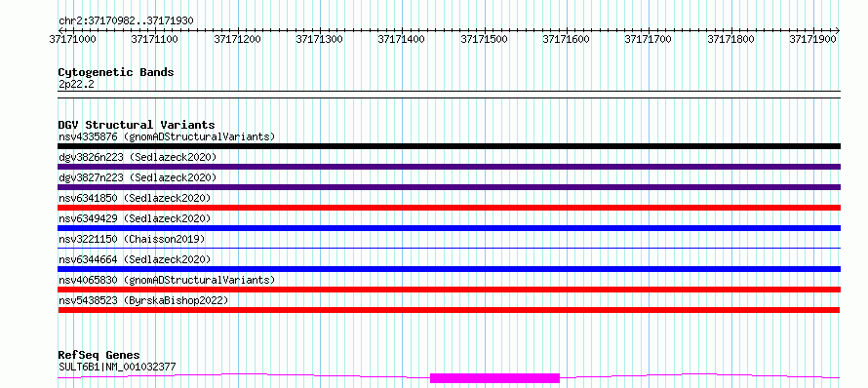The height and width of the screenshot is (388, 868).
Task: Click ruler position 37171800
Action: coord(730,40)
